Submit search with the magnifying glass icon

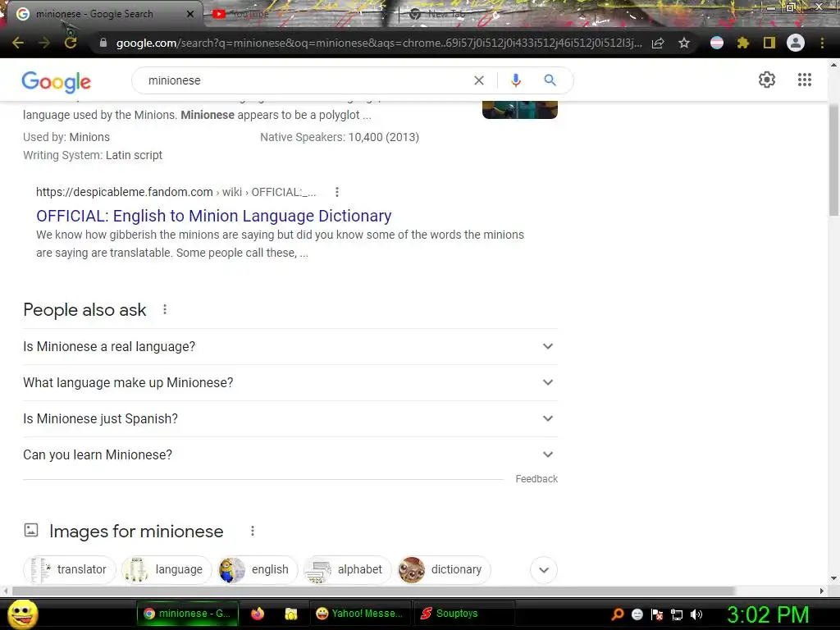[x=550, y=80]
